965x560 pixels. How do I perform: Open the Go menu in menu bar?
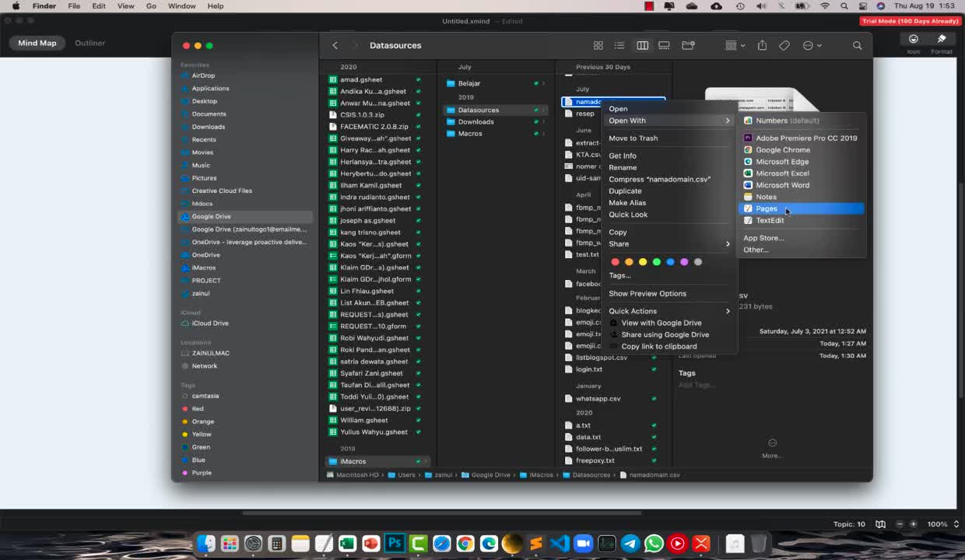(151, 6)
